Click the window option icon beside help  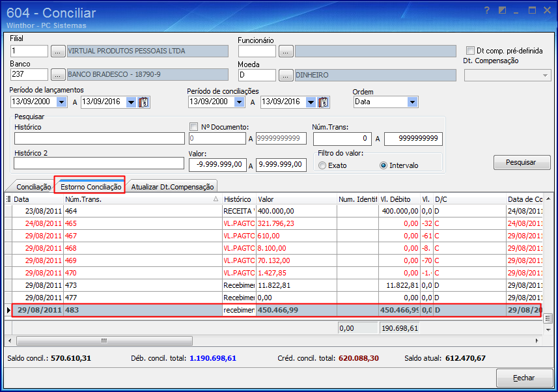[x=502, y=10]
